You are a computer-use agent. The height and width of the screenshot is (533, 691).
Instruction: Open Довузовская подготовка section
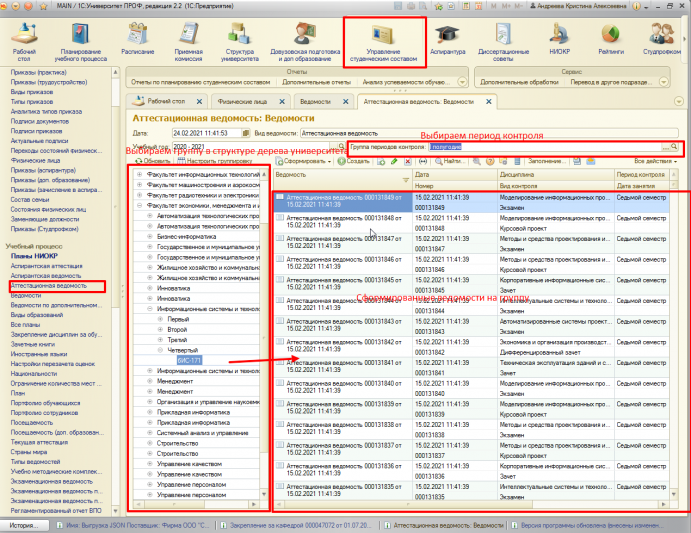coord(305,42)
